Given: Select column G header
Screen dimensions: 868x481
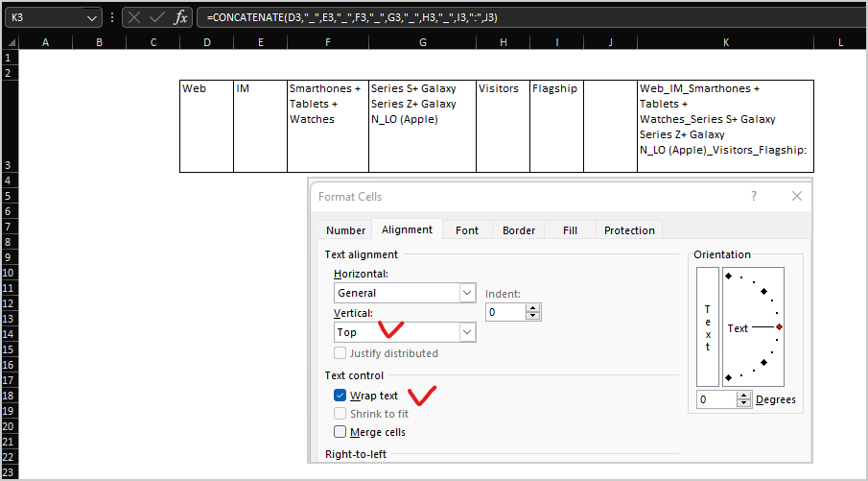Looking at the screenshot, I should tap(422, 42).
